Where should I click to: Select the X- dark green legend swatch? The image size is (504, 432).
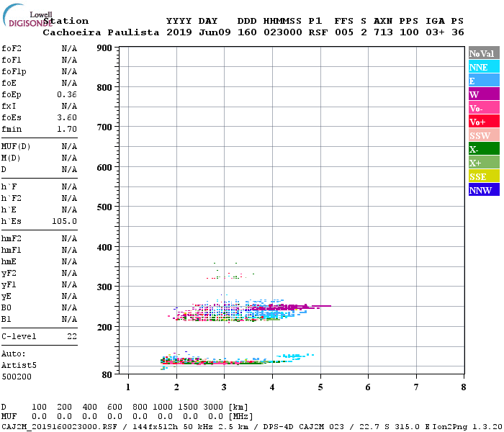tap(484, 149)
